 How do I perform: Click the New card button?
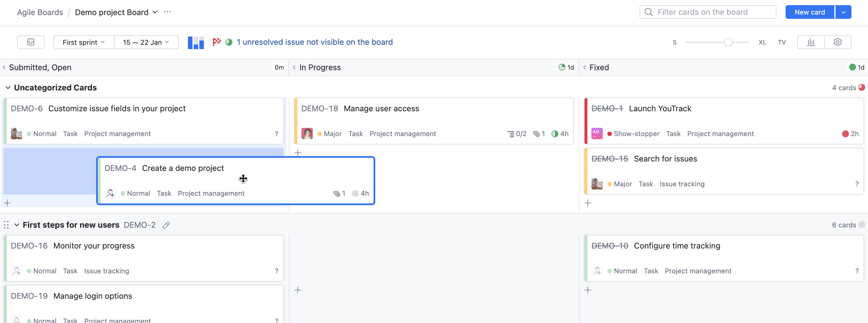pos(809,12)
